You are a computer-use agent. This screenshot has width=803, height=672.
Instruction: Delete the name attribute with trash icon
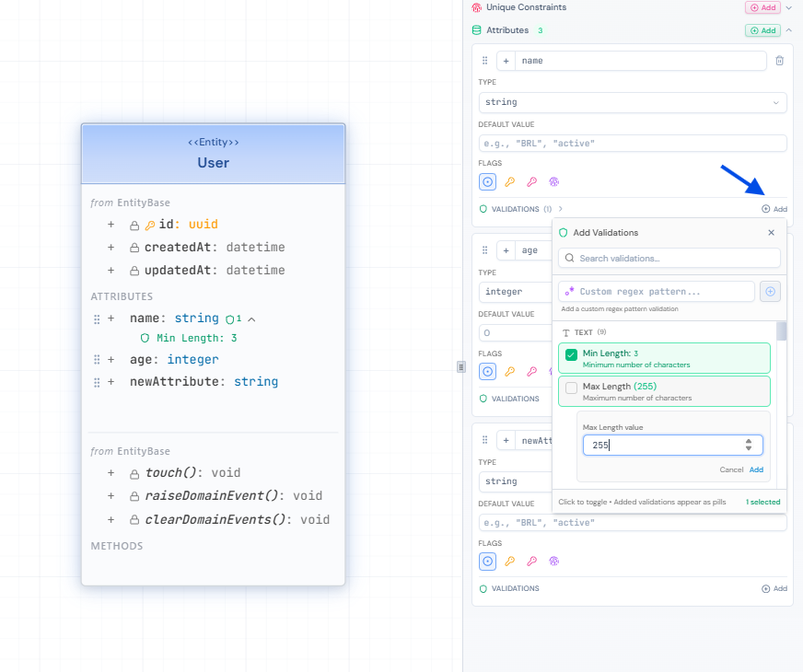[779, 61]
